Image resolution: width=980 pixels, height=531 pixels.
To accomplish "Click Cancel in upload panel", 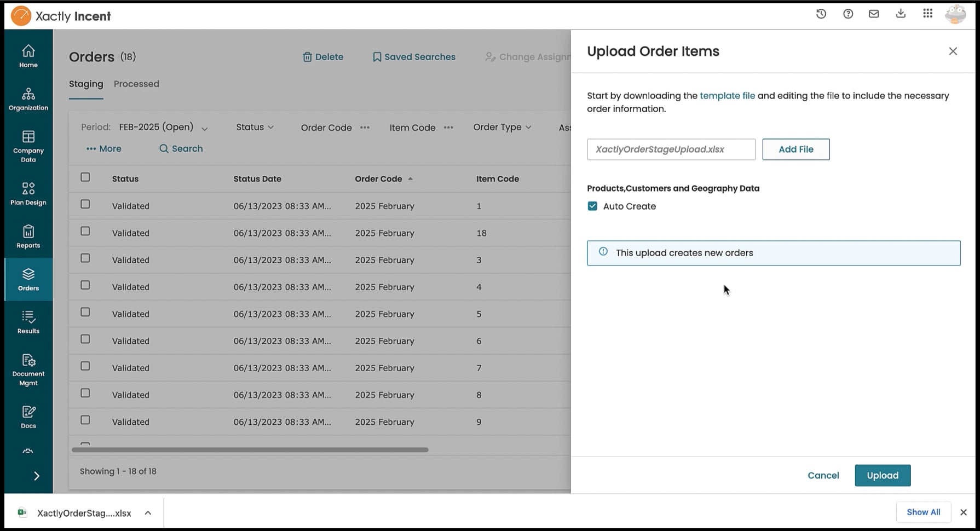I will click(x=823, y=476).
